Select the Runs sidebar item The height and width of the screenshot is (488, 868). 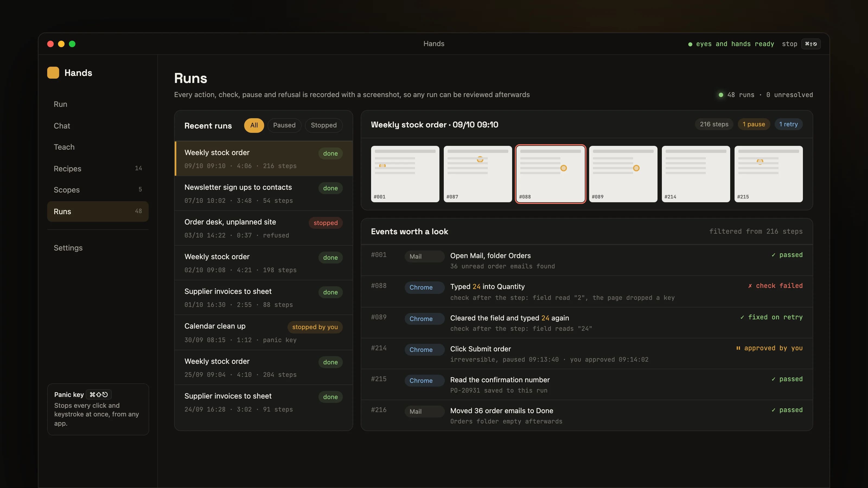click(x=98, y=211)
